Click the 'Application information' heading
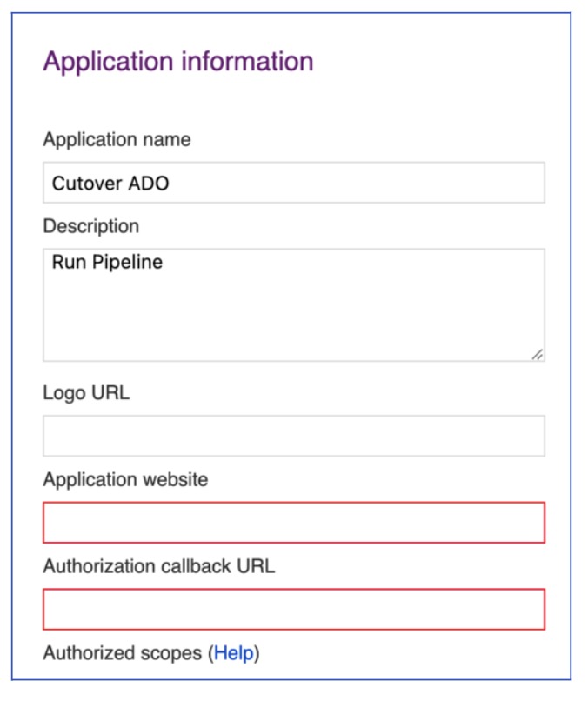This screenshot has width=588, height=701. (178, 61)
